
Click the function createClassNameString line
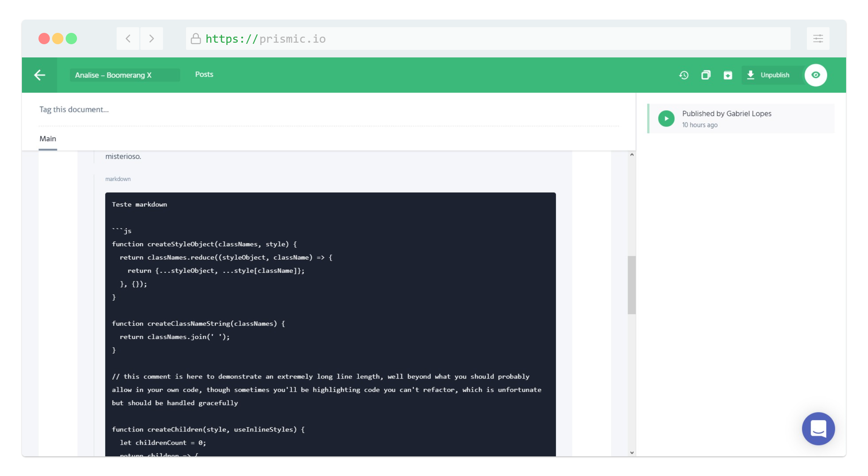(x=198, y=323)
